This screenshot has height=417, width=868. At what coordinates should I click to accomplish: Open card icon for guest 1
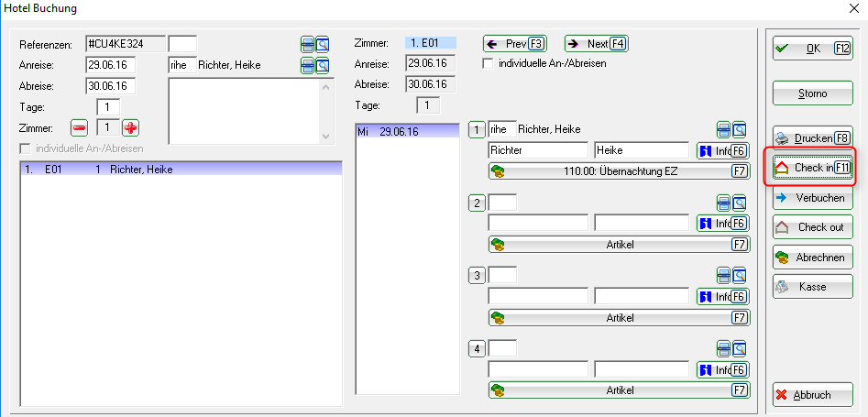(723, 129)
